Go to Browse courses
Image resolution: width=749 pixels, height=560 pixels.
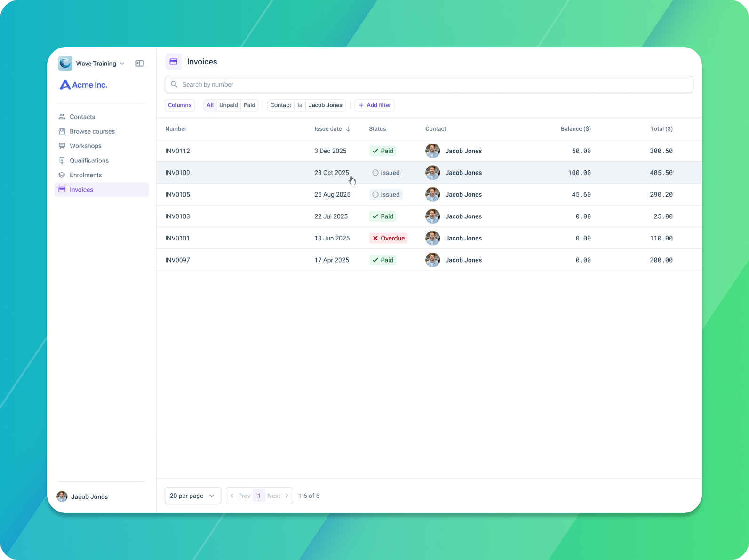click(102, 131)
